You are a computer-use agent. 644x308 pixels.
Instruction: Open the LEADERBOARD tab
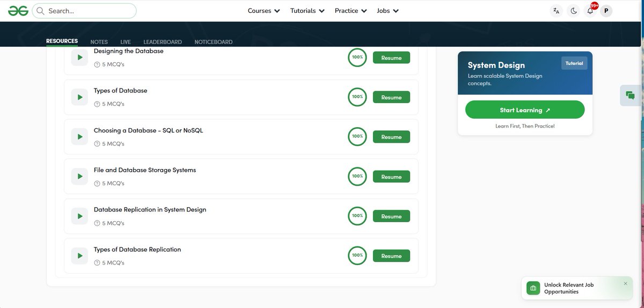pyautogui.click(x=163, y=42)
